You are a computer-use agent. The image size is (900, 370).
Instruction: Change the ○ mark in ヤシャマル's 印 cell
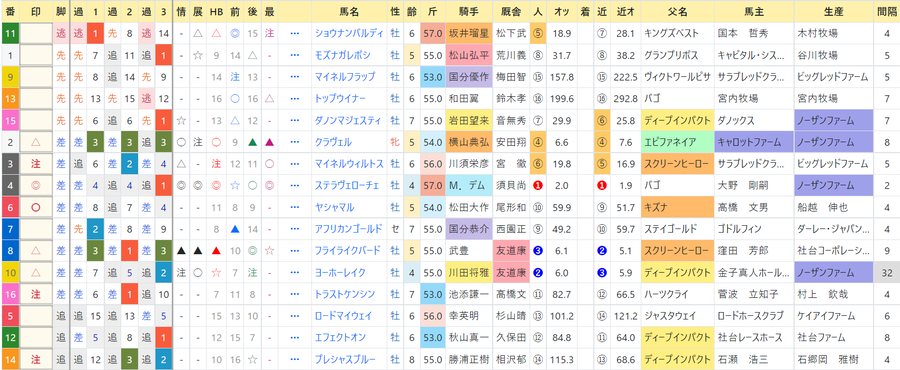[x=36, y=207]
